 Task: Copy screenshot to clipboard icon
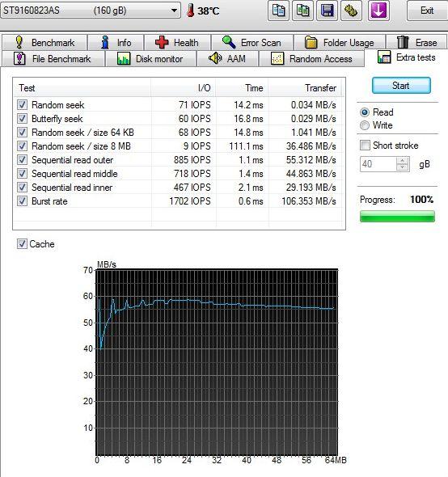[302, 11]
